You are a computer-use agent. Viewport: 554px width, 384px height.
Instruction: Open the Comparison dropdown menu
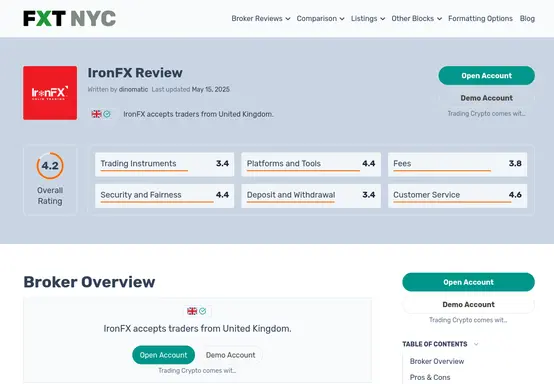point(320,18)
